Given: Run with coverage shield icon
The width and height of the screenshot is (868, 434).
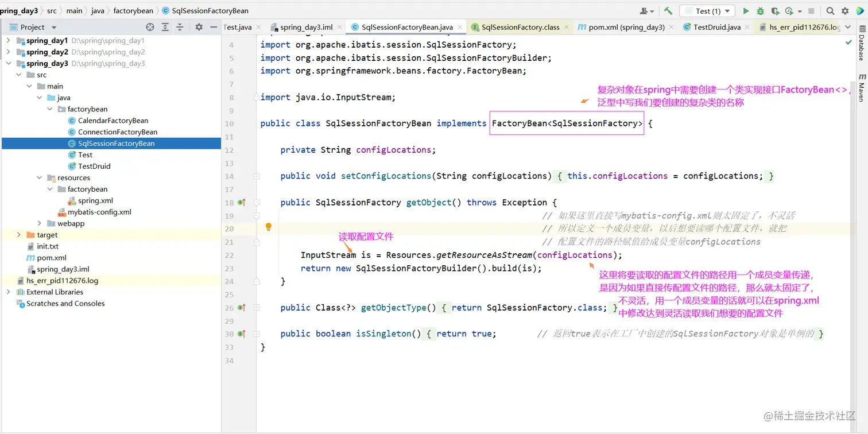Looking at the screenshot, I should coord(775,11).
